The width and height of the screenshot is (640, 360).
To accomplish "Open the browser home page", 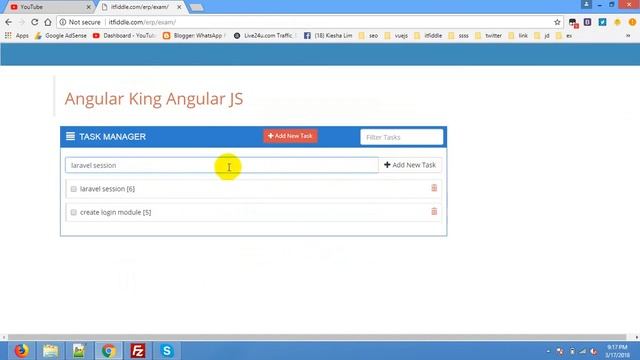I will (x=48, y=22).
